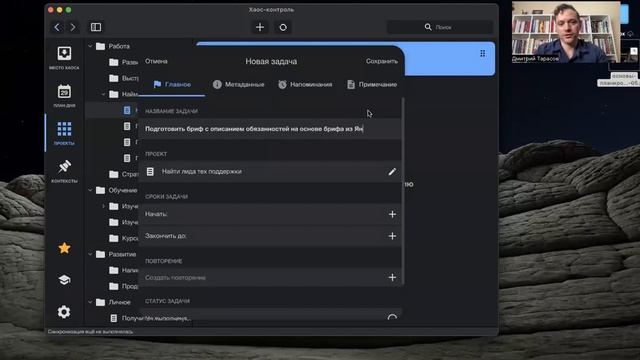Image resolution: width=640 pixels, height=360 pixels.
Task: Switch to the Напоминания tab
Action: tap(305, 84)
